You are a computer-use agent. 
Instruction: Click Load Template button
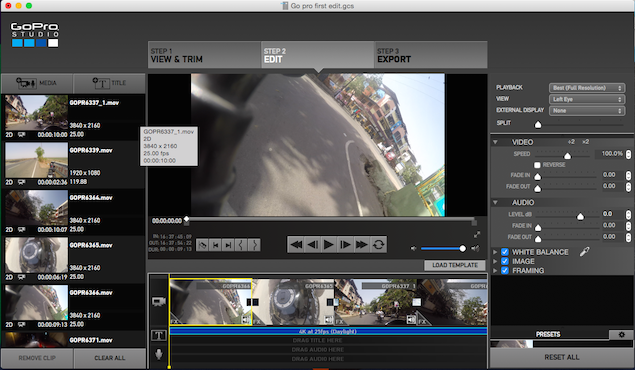pos(455,265)
